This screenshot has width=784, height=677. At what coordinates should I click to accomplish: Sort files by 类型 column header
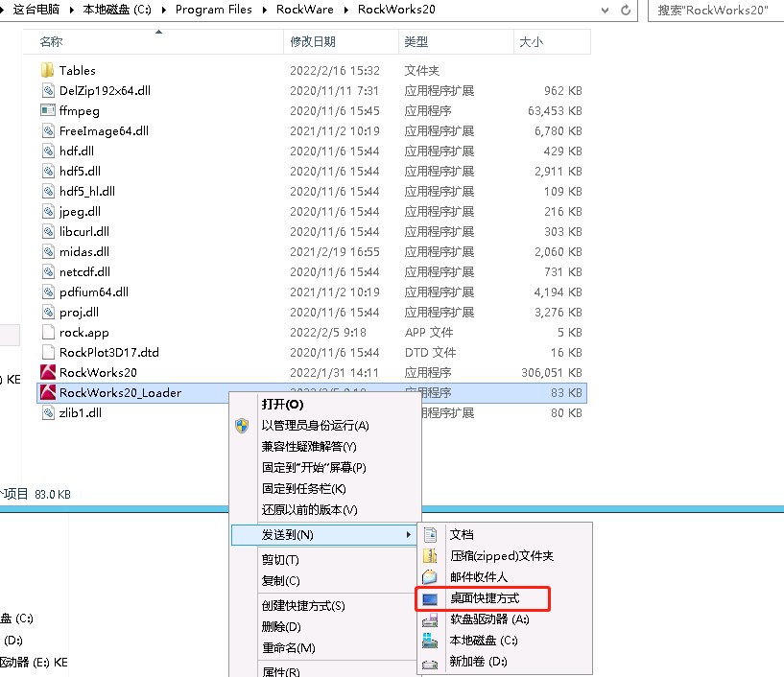click(456, 42)
